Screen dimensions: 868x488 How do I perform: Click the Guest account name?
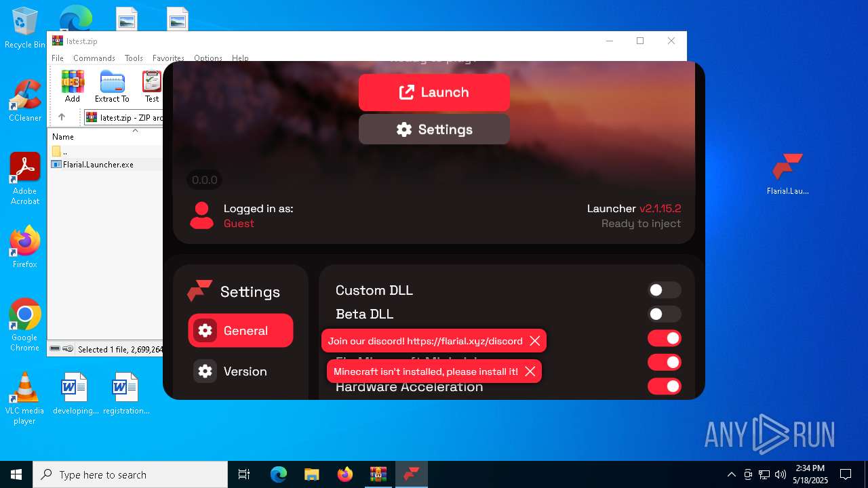pos(239,224)
